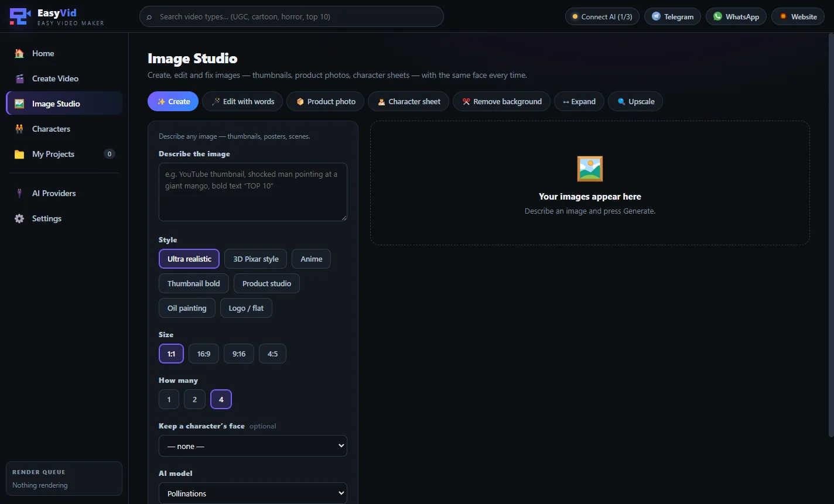This screenshot has height=504, width=834.
Task: Click the EasyVid logo icon
Action: pyautogui.click(x=20, y=16)
